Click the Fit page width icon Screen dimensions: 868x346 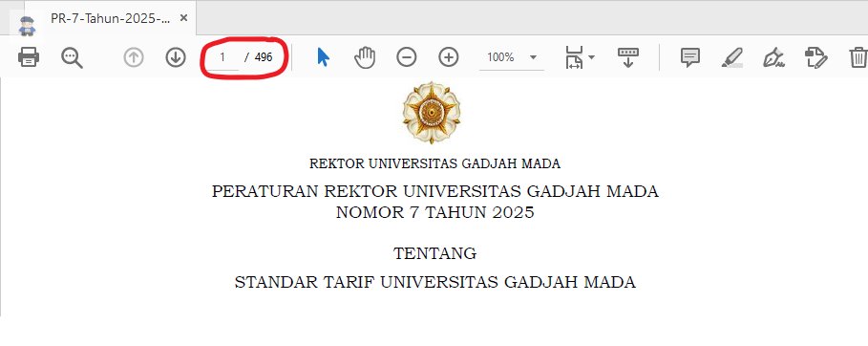tap(574, 57)
